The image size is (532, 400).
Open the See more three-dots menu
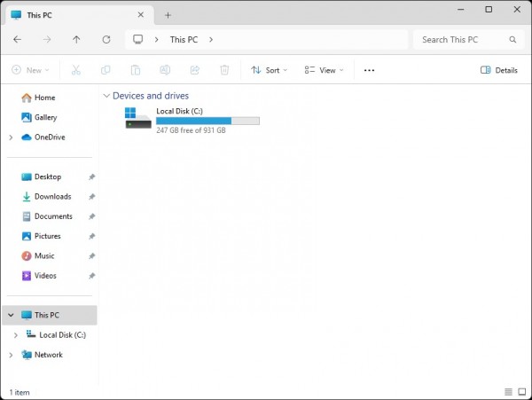coord(369,70)
